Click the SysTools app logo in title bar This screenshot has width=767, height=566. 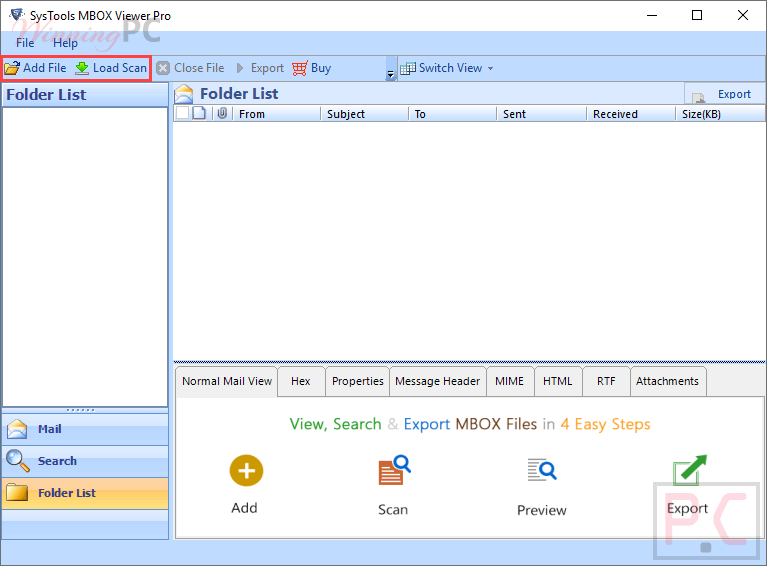17,15
